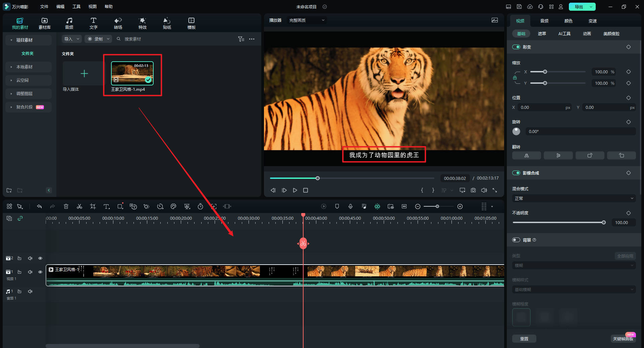Open the Transitions (转场) panel
The image size is (644, 348).
coord(118,23)
